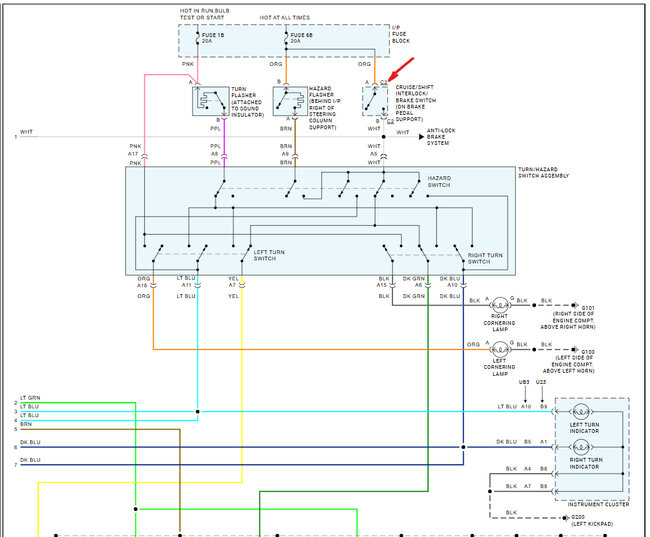Click the splice dot on the DK BLU wire junction
The height and width of the screenshot is (537, 650).
(x=463, y=447)
